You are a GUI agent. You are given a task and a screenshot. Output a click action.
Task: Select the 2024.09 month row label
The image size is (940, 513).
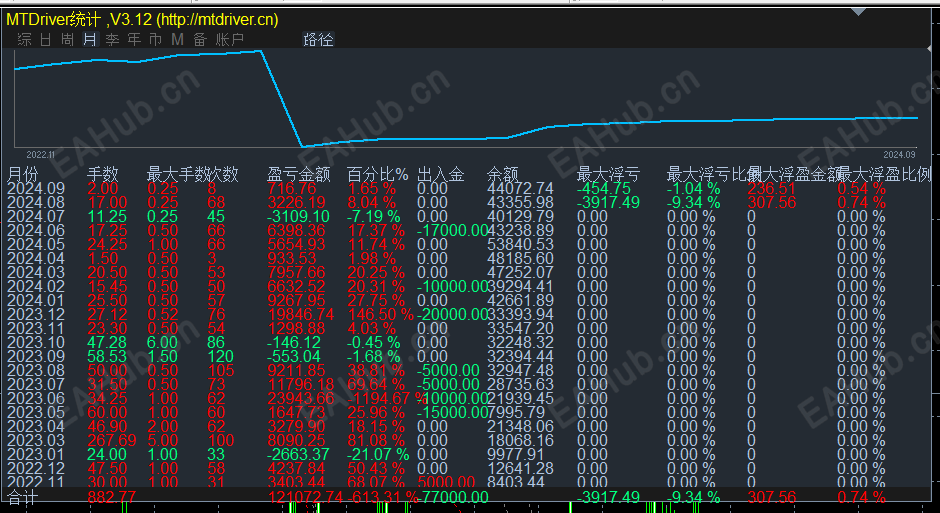[x=36, y=189]
